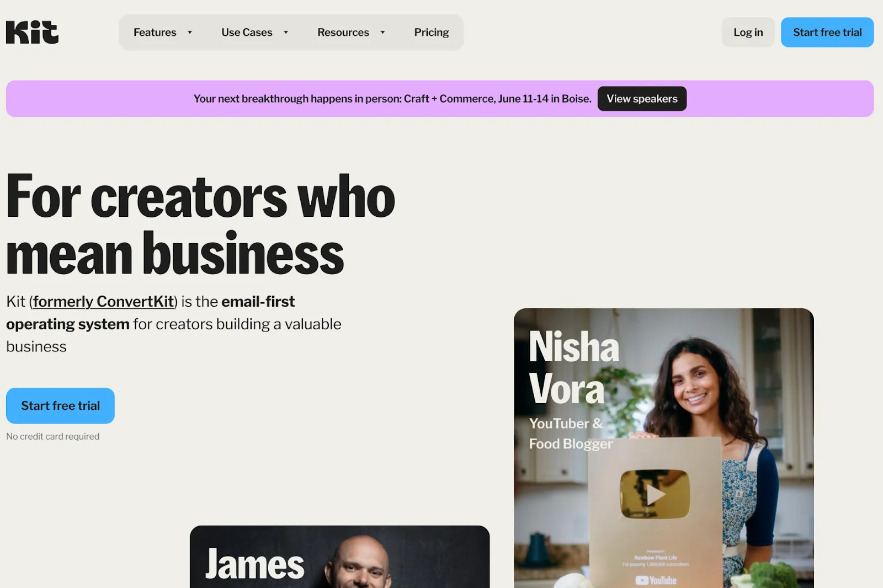This screenshot has height=588, width=883.
Task: Click the View speakers button
Action: pyautogui.click(x=642, y=99)
